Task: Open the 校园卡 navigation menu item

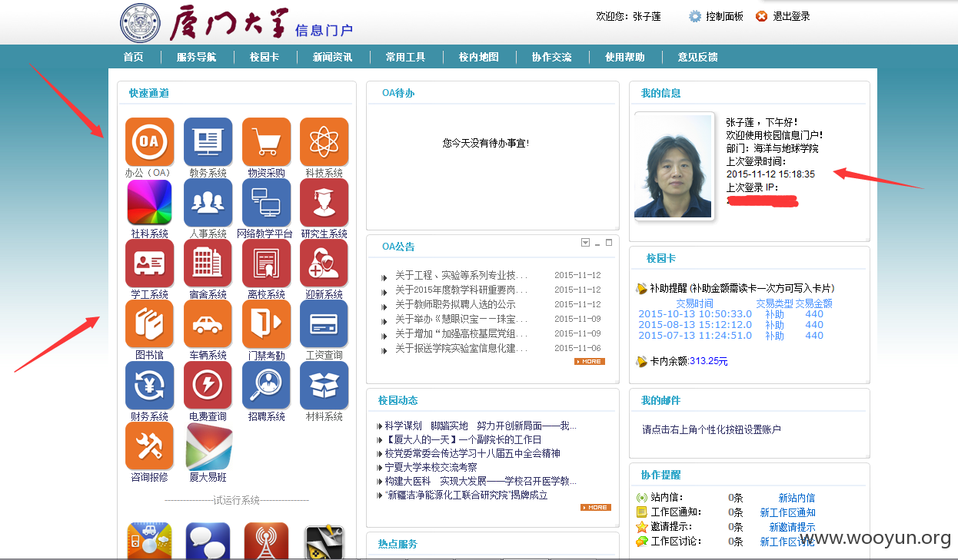Action: pos(264,57)
